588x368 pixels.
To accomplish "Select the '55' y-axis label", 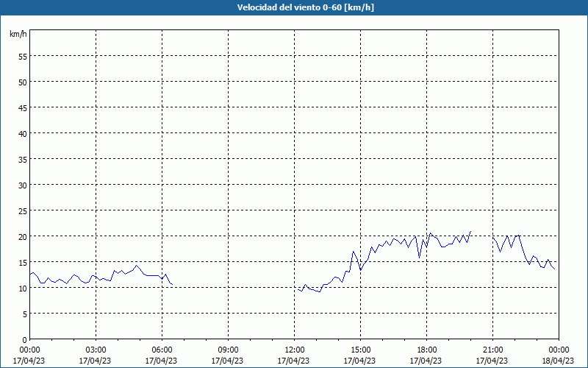I will coord(23,57).
